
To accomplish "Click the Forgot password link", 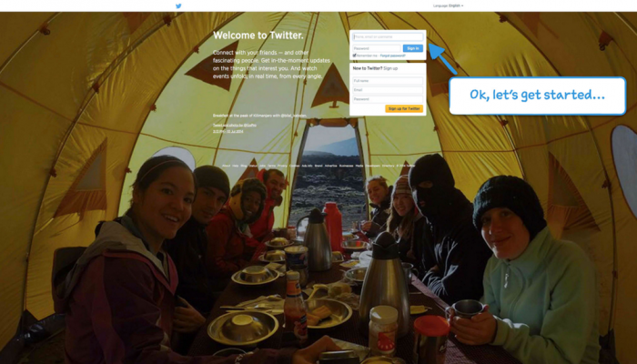I will pos(392,56).
